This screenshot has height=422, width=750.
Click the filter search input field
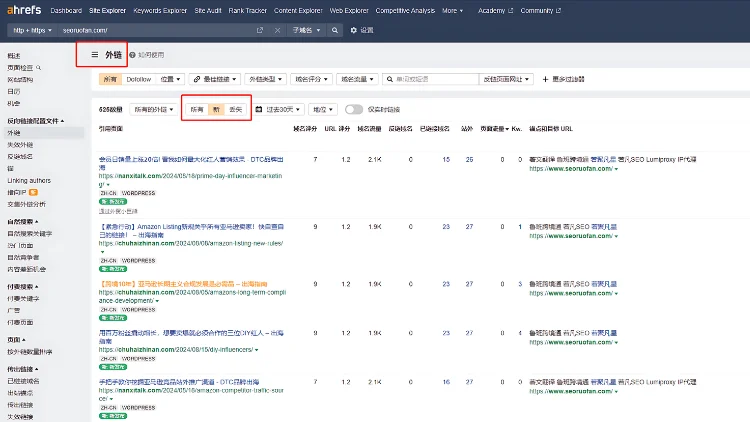pos(430,79)
